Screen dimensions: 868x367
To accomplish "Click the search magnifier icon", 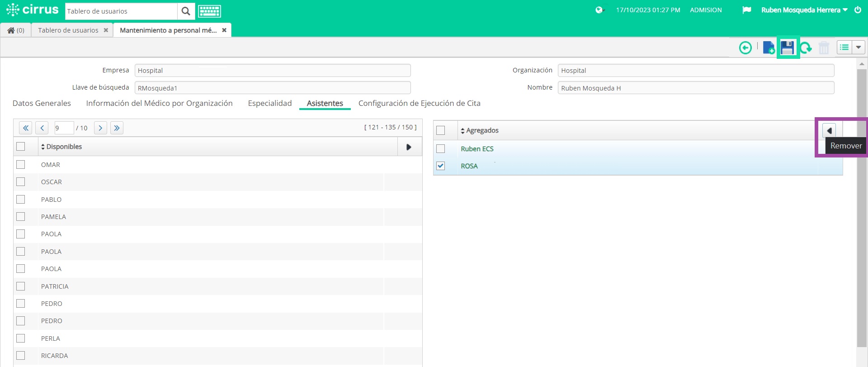I will [x=186, y=11].
